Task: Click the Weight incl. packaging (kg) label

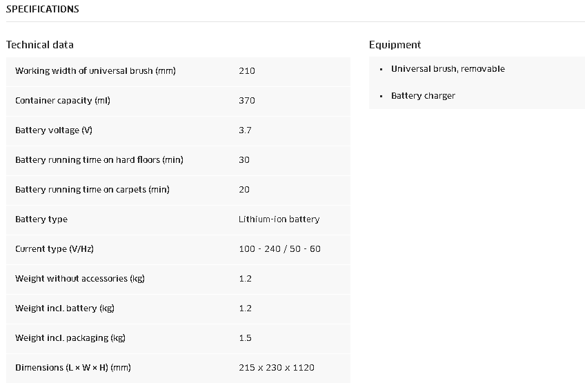Action: [x=70, y=338]
